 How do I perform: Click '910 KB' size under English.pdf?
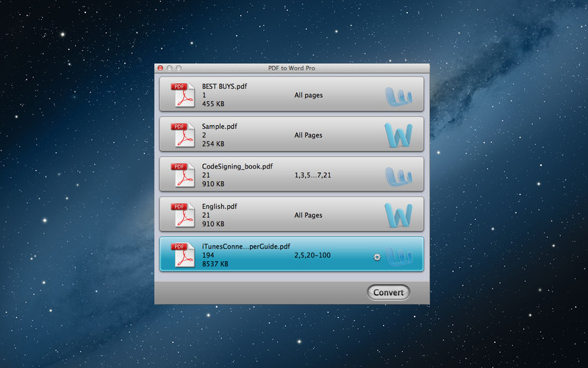(213, 224)
